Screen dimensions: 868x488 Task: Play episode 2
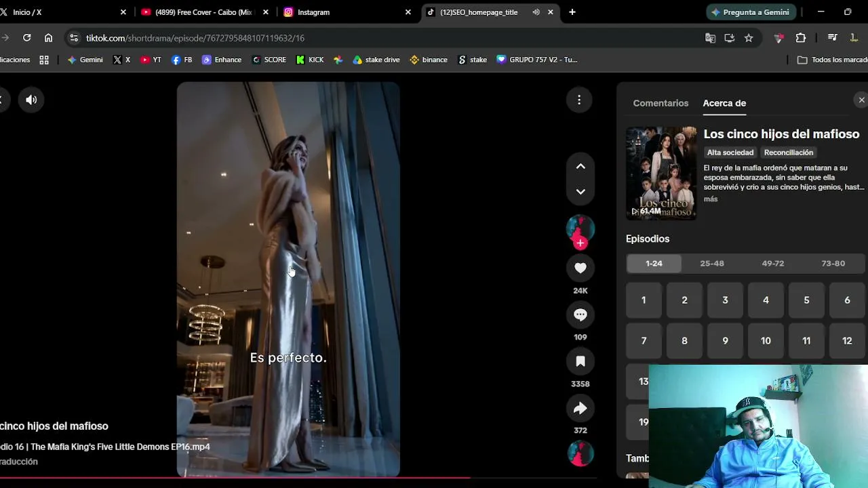point(684,300)
